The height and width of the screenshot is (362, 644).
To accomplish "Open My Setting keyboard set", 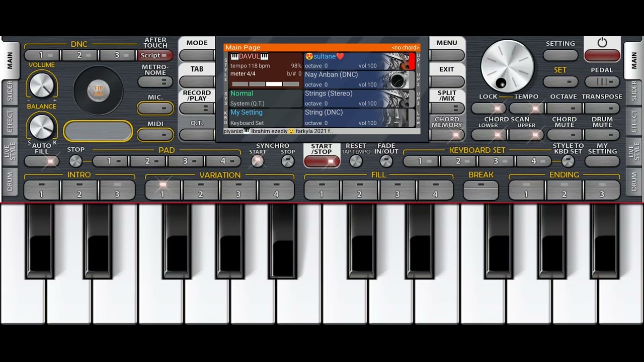I will pos(265,118).
